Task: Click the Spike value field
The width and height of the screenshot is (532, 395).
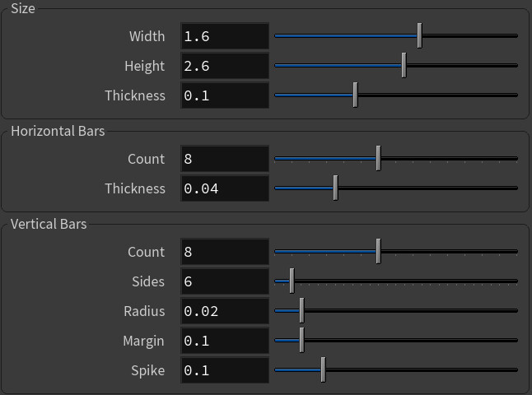Action: point(225,370)
